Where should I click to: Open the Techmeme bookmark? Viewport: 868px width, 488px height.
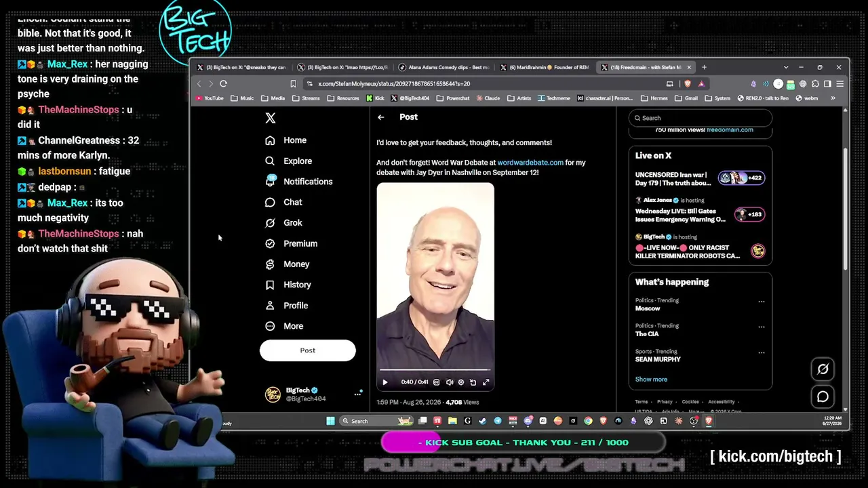pyautogui.click(x=554, y=98)
